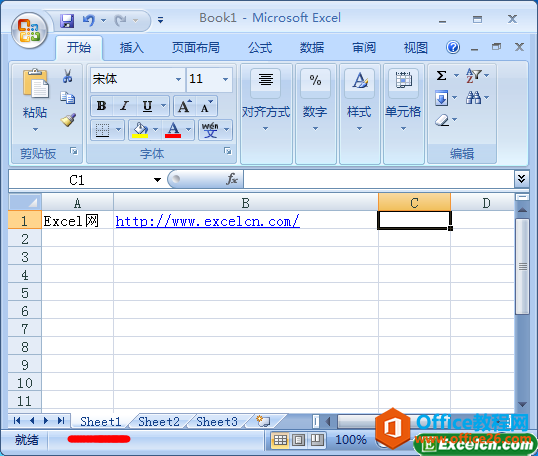The height and width of the screenshot is (456, 538).
Task: Open the Font group dialog launcher
Action: pyautogui.click(x=227, y=151)
